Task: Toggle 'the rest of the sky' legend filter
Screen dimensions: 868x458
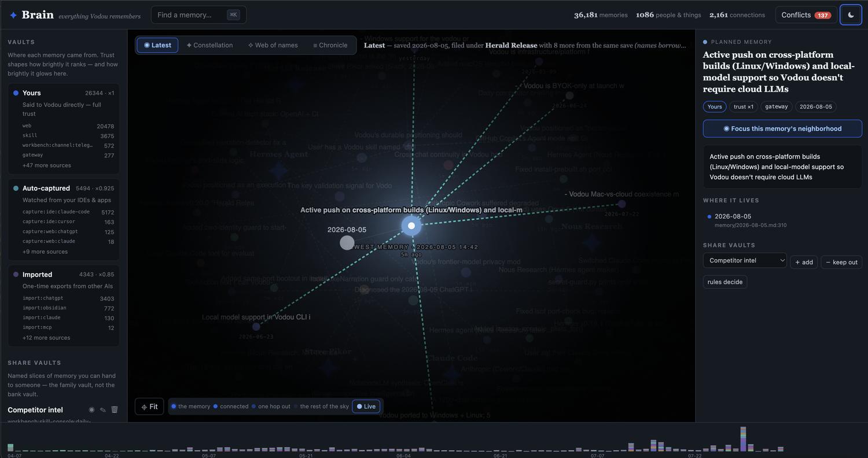Action: coord(321,407)
